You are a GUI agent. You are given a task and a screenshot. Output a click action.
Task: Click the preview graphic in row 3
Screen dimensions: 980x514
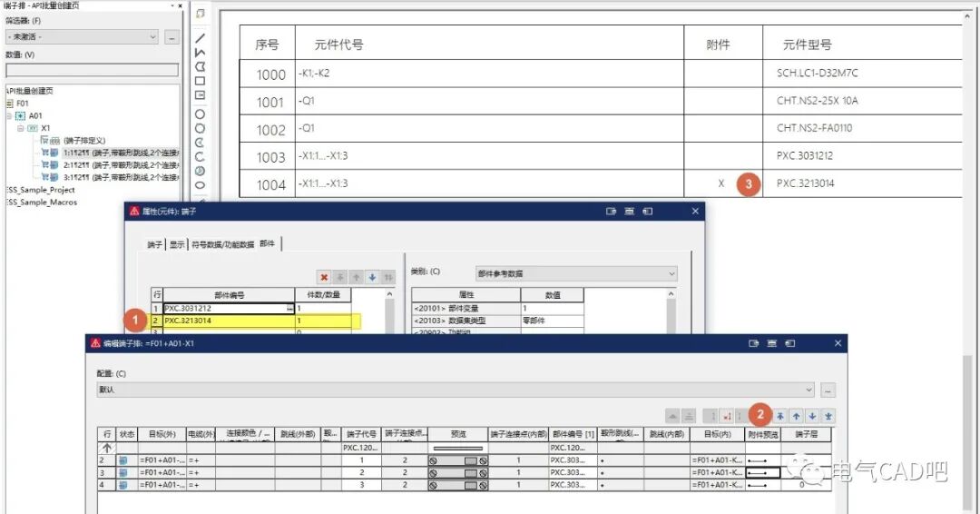click(x=458, y=473)
